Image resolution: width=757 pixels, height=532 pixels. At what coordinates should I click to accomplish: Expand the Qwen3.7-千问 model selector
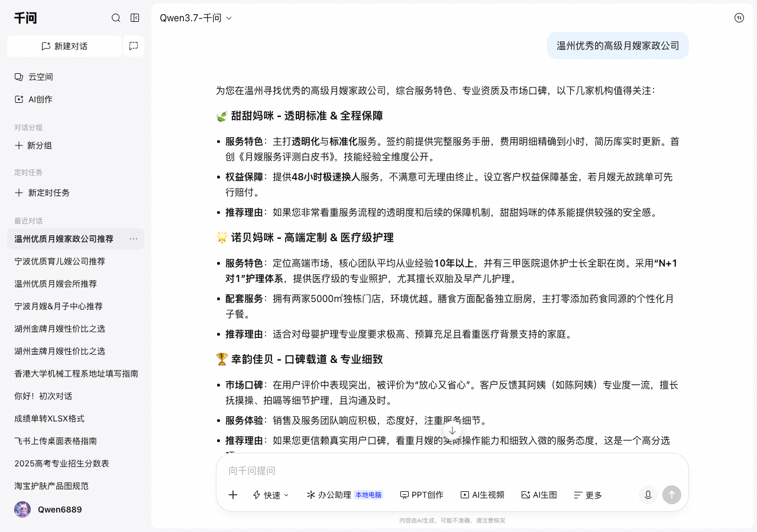[x=196, y=18]
